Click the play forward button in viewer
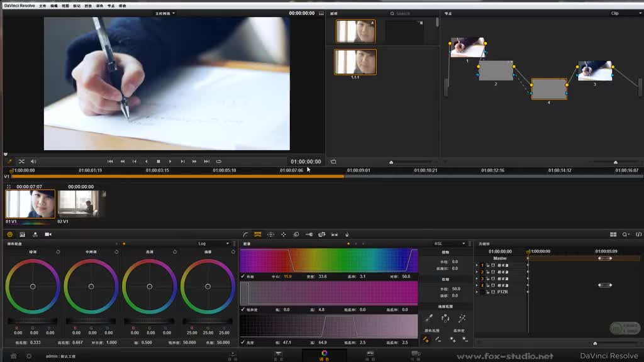The height and width of the screenshot is (362, 644). 170,162
